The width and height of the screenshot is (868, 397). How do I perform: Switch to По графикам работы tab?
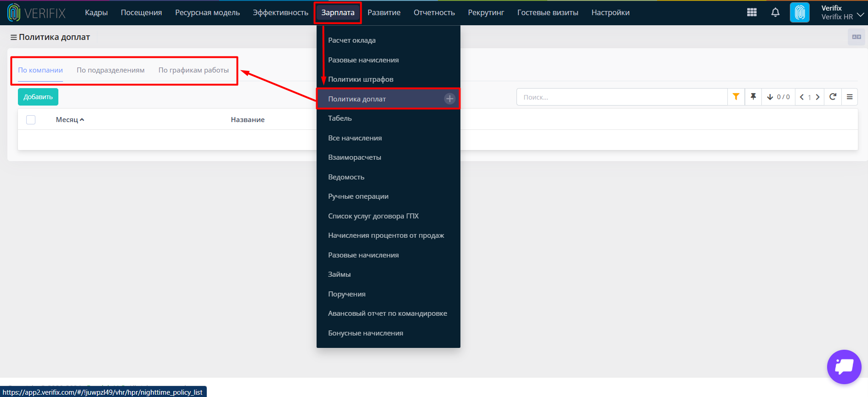click(193, 70)
